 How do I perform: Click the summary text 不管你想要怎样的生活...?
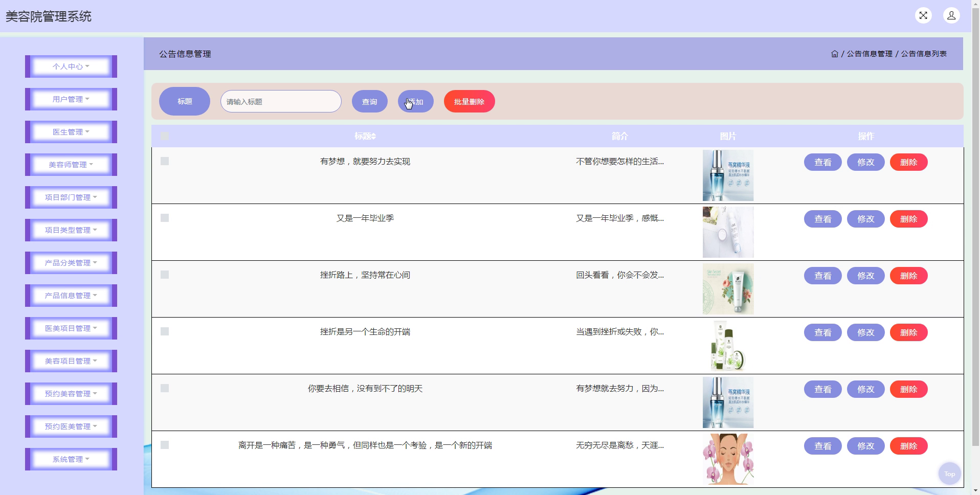click(620, 162)
